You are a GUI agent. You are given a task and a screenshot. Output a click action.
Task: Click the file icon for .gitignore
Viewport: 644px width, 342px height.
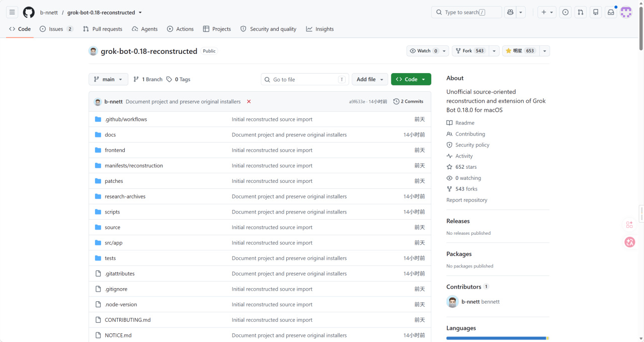tap(98, 289)
